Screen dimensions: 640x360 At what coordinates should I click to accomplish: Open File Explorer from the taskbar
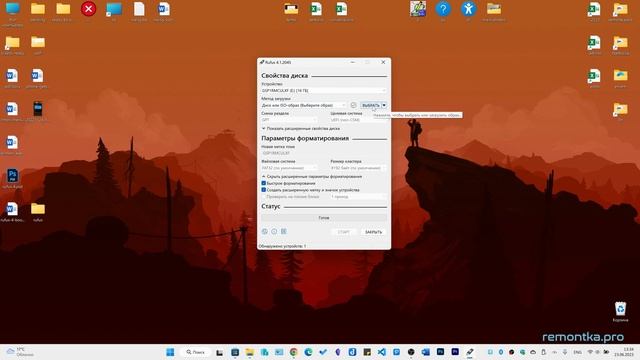coord(249,352)
